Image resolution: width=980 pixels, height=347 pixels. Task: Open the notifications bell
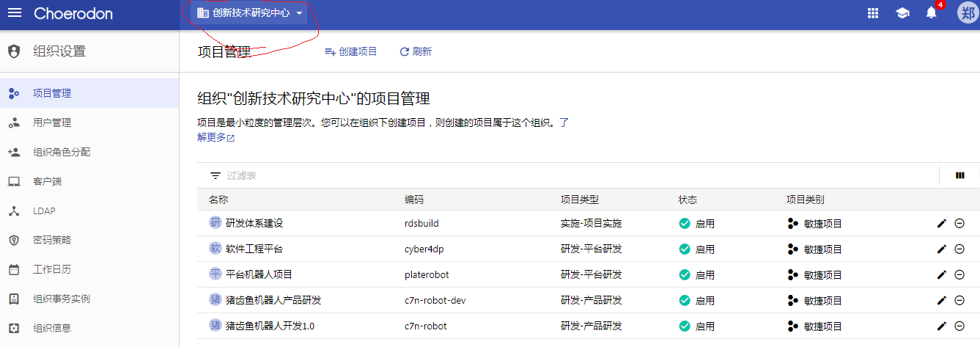click(x=932, y=13)
